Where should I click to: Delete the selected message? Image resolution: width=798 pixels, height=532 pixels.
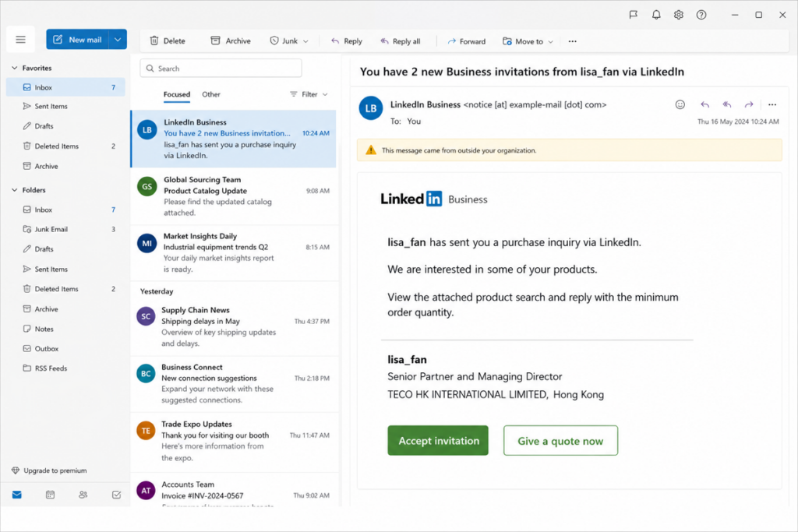[168, 41]
